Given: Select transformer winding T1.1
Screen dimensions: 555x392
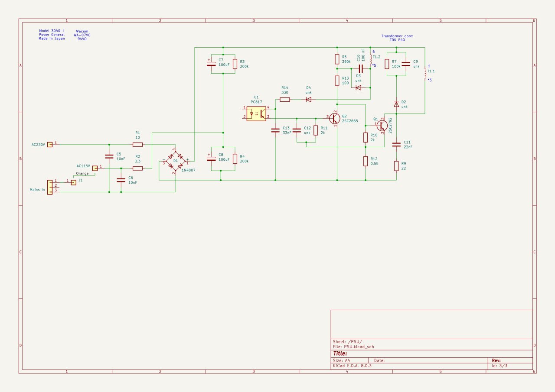Looking at the screenshot, I should click(425, 74).
